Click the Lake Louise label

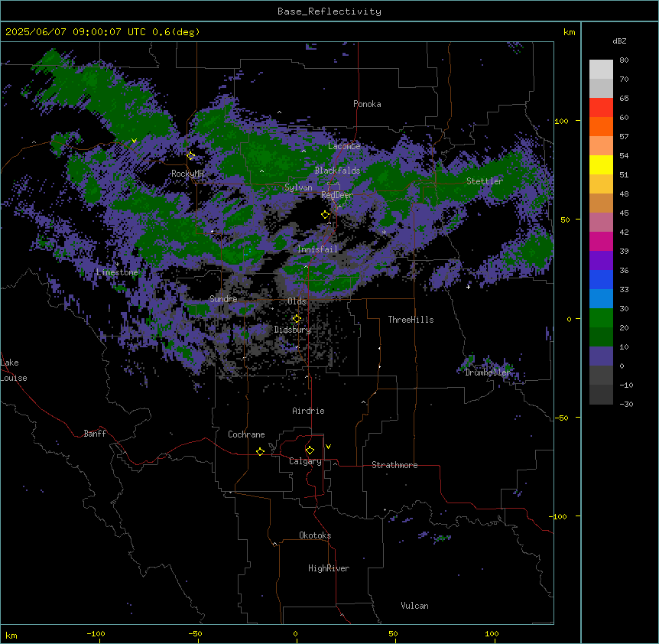click(x=14, y=370)
